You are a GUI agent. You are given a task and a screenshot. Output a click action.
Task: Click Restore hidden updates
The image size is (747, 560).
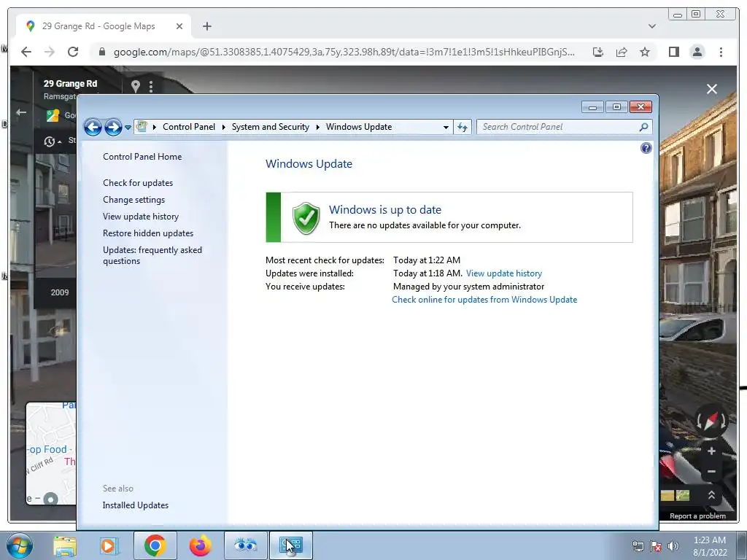coord(148,233)
